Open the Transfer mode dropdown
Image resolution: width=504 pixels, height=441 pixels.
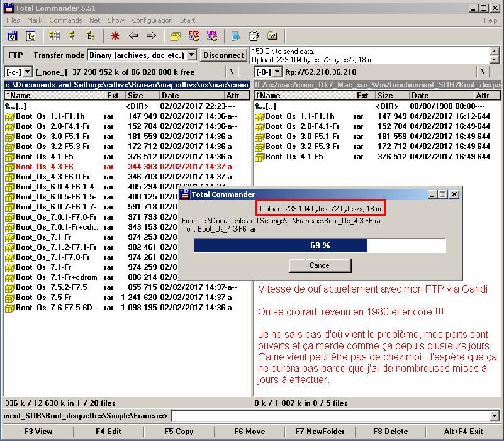[192, 55]
